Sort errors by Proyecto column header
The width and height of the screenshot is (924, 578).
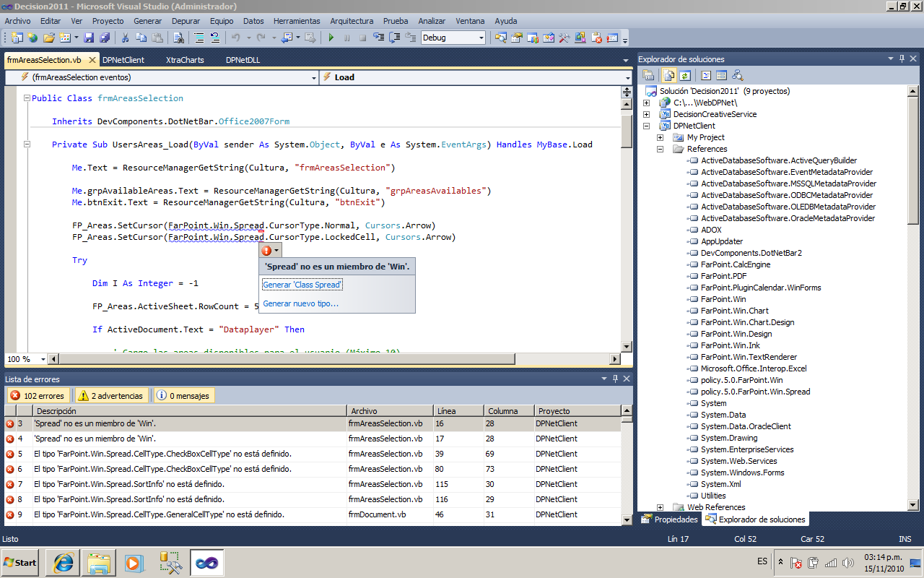(577, 411)
